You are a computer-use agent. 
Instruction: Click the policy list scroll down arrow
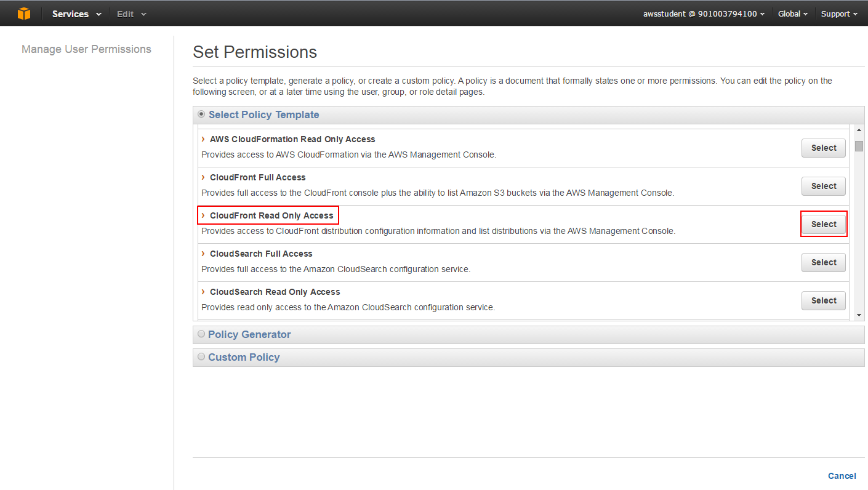point(859,315)
